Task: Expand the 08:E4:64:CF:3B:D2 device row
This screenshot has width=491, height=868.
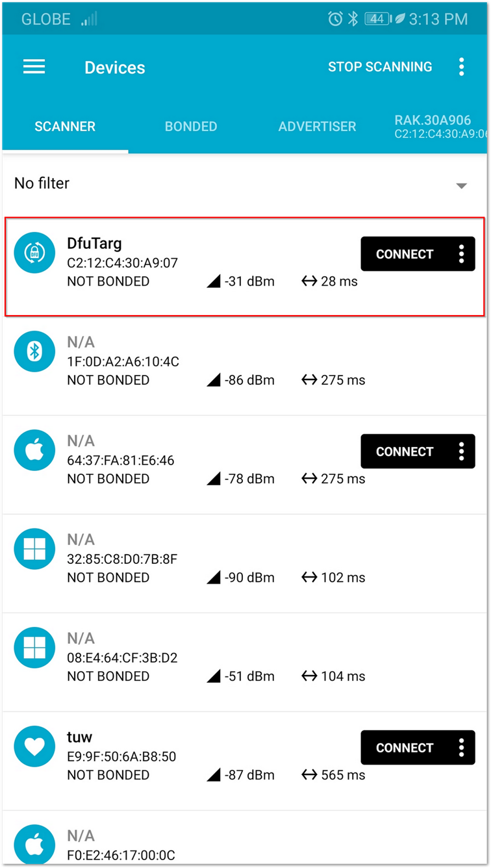Action: tap(245, 662)
